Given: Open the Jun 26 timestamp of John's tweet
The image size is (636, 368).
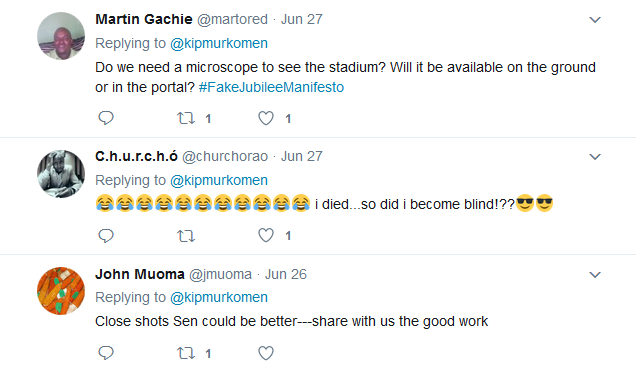Looking at the screenshot, I should pyautogui.click(x=286, y=274).
